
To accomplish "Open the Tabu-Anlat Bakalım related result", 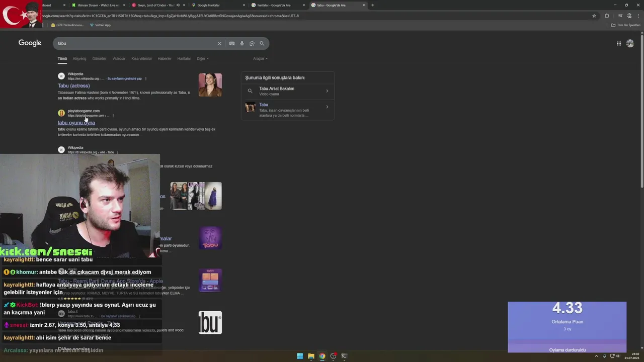I will (x=287, y=91).
